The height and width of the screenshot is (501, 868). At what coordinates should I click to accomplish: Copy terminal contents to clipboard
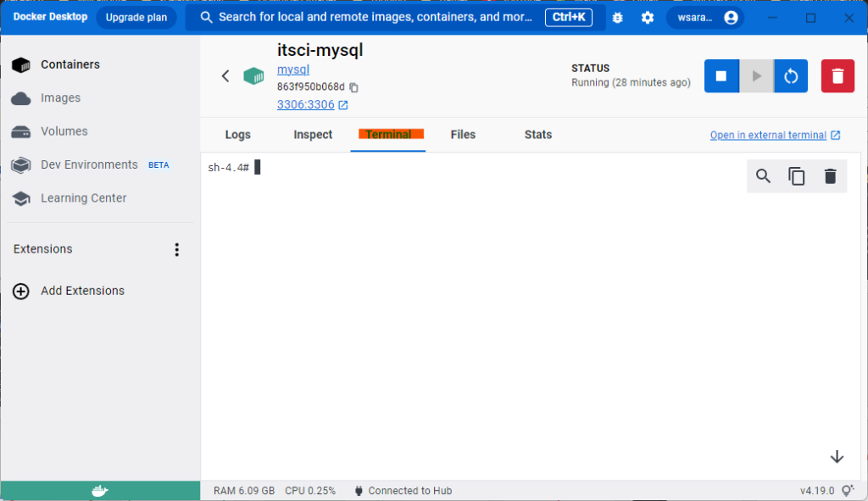point(797,176)
